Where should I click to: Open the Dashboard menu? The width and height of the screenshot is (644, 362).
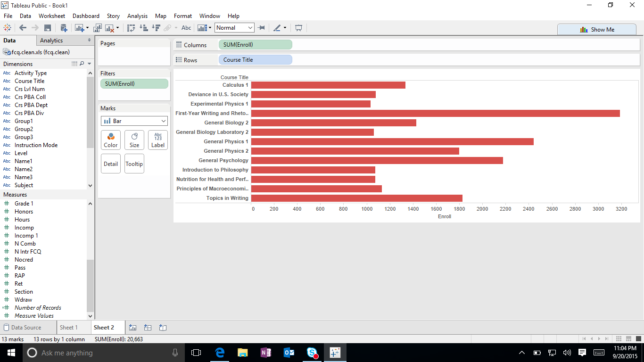click(x=86, y=16)
